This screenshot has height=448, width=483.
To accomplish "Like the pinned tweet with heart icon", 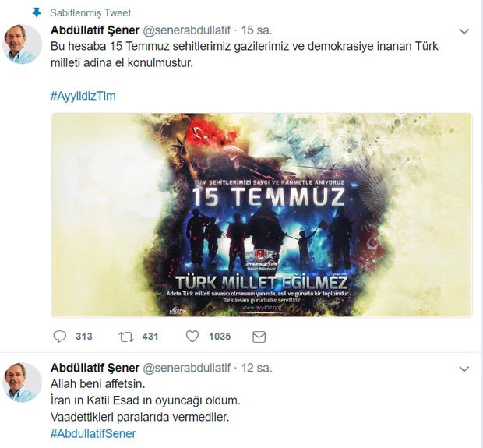I will pyautogui.click(x=192, y=337).
